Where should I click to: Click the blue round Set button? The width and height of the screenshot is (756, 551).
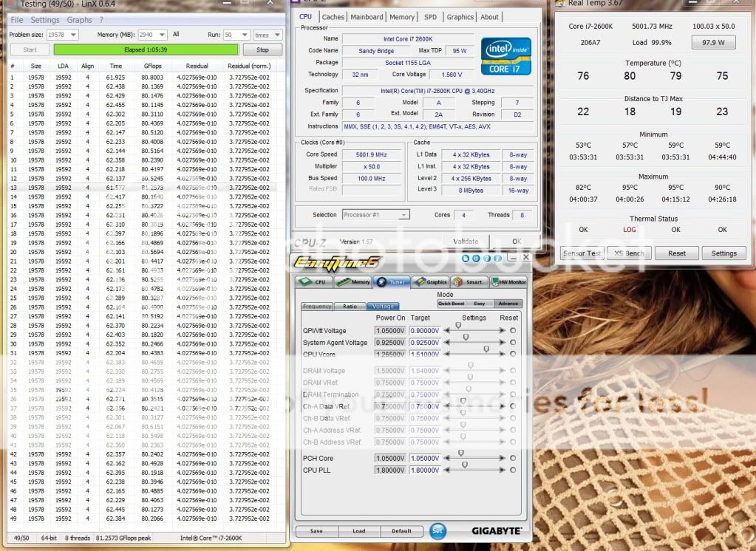tap(437, 531)
